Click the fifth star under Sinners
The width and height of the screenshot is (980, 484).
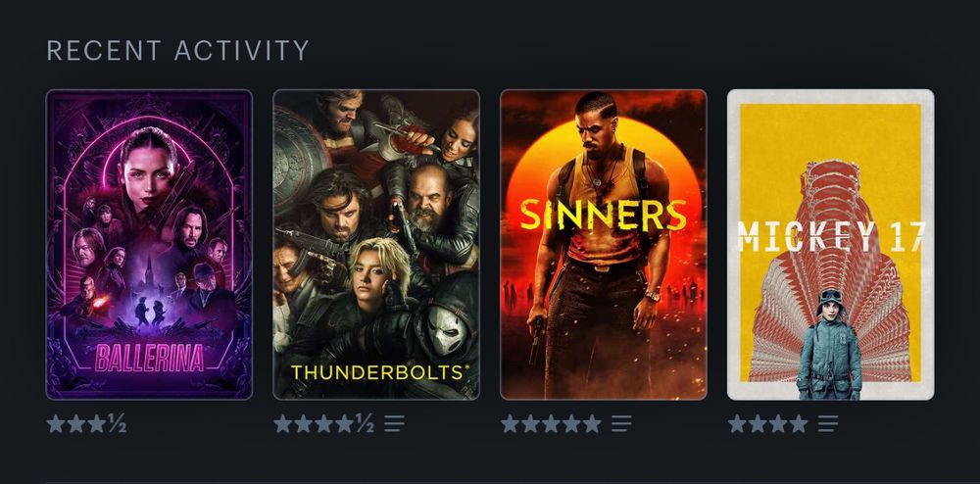coord(592,424)
